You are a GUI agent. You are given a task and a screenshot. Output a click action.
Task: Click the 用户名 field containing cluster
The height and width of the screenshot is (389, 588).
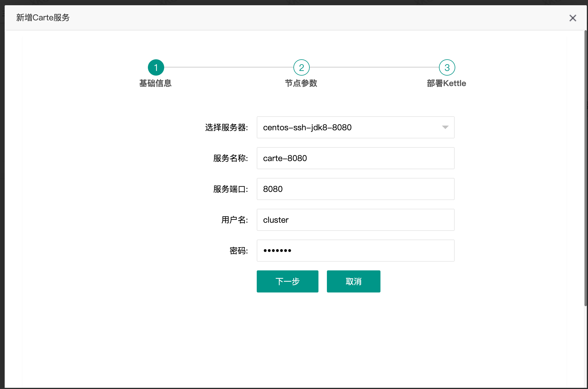coord(355,220)
